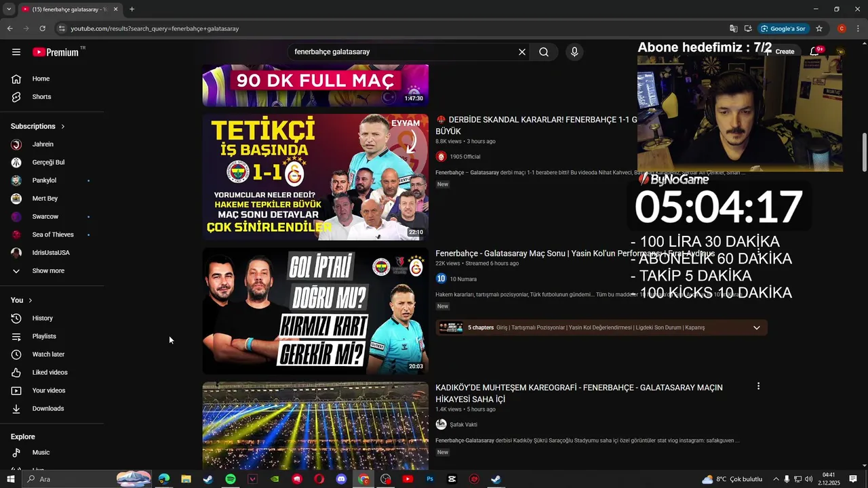Reload the page in the browser
The height and width of the screenshot is (488, 868).
click(x=42, y=28)
